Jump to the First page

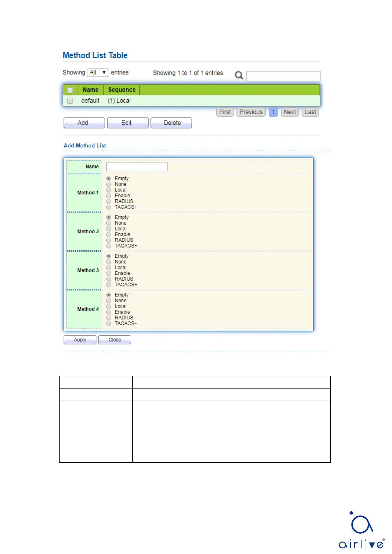(x=225, y=112)
